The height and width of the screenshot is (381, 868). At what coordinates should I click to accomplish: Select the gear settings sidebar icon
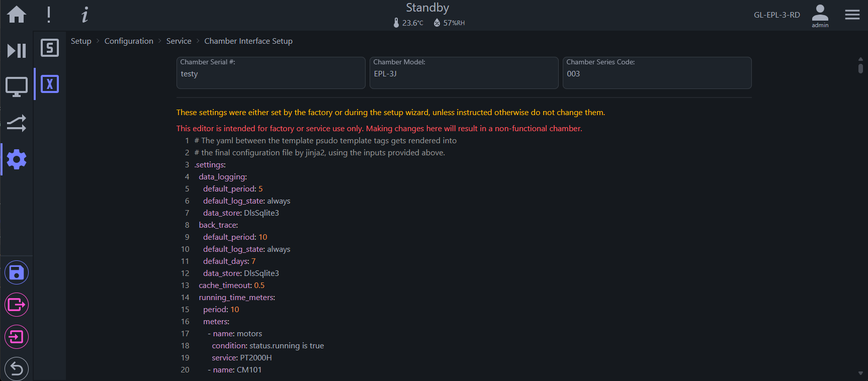[x=17, y=159]
